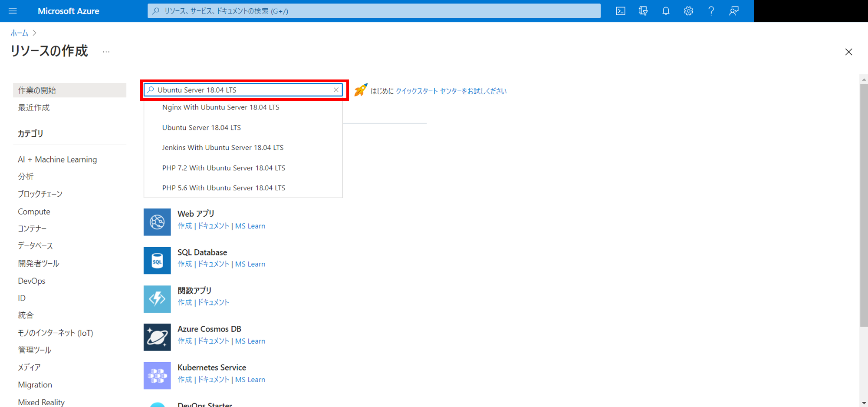Open the 統合 category
This screenshot has height=407, width=868.
tap(26, 315)
